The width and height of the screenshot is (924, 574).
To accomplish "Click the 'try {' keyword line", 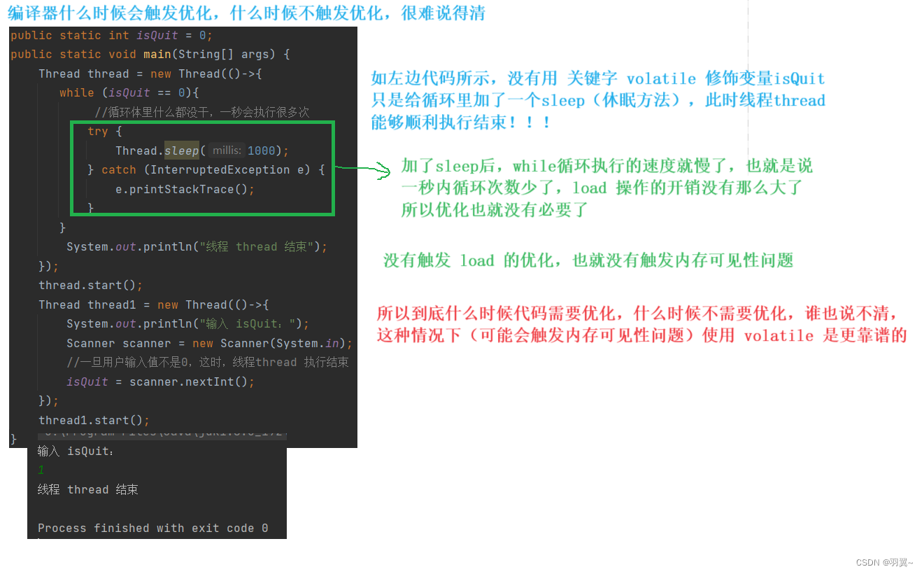I will 105,131.
